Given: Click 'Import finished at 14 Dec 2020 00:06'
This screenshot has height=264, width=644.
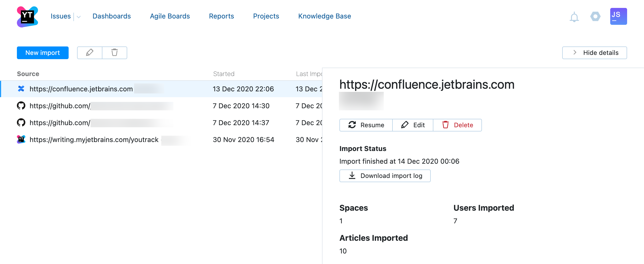Looking at the screenshot, I should tap(399, 161).
